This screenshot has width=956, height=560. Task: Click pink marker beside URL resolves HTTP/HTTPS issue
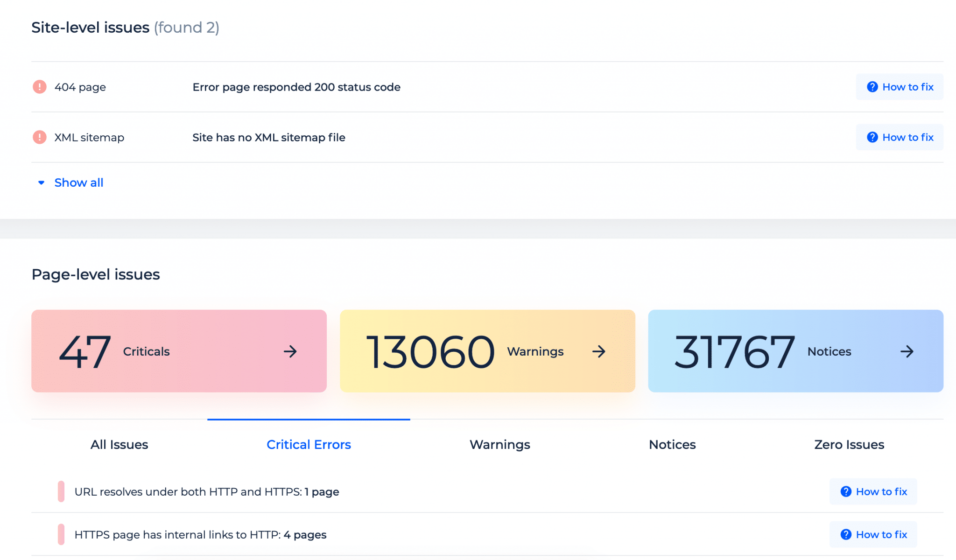pyautogui.click(x=61, y=491)
